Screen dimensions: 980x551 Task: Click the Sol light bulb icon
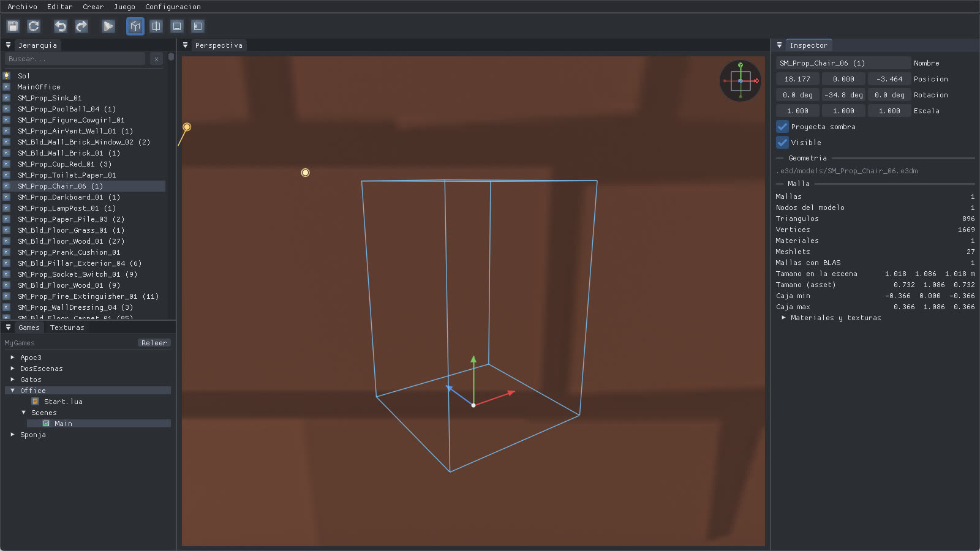(x=7, y=76)
